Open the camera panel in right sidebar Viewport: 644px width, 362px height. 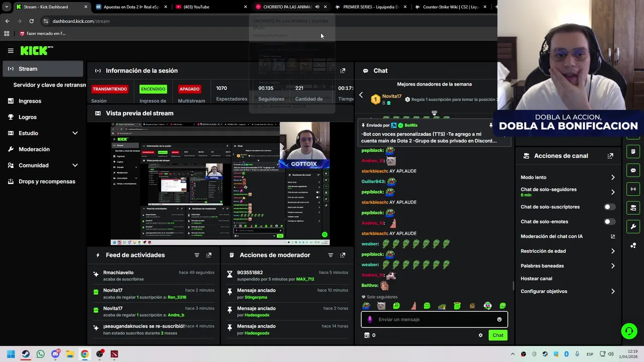pyautogui.click(x=633, y=208)
